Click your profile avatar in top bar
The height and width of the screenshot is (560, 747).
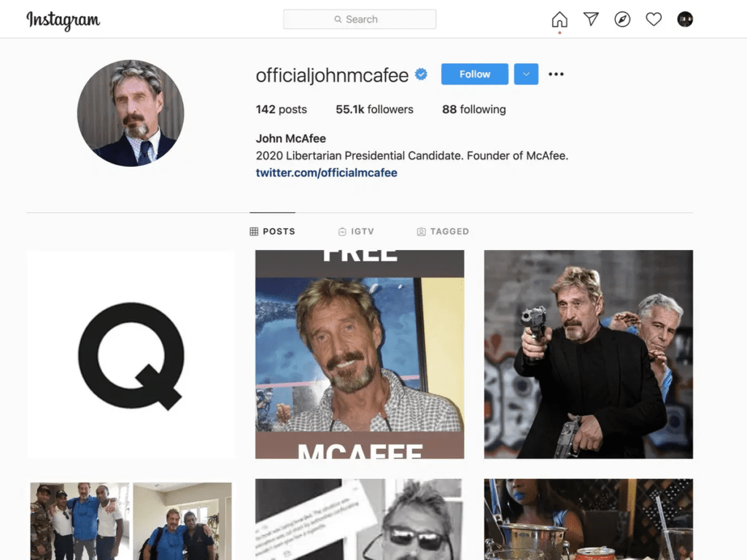pos(685,19)
